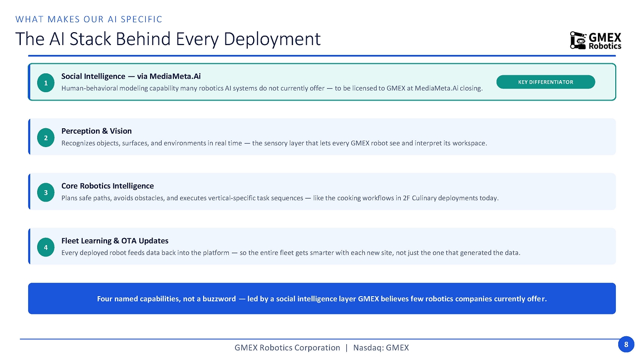Click the 'Every deployed robot feeds data' line
Image resolution: width=644 pixels, height=362 pixels.
click(291, 253)
